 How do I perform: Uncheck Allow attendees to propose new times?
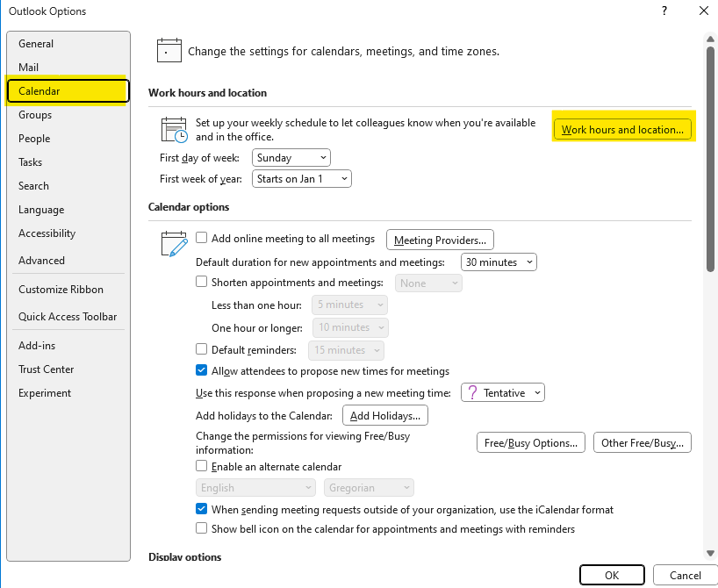(202, 370)
